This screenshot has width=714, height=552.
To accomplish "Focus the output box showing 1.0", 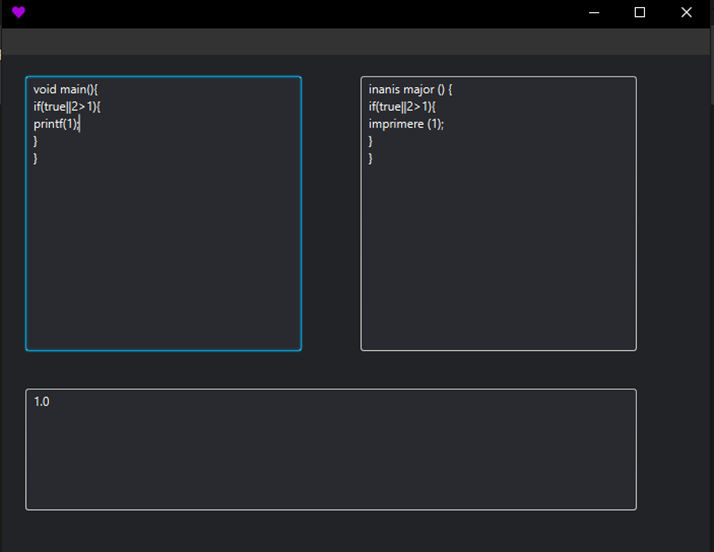I will pyautogui.click(x=331, y=450).
